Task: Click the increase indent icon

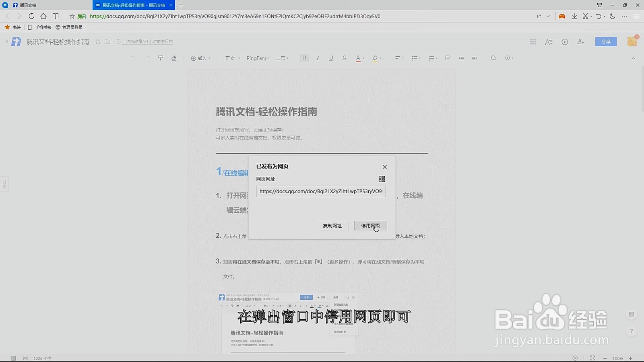Action: (x=475, y=58)
